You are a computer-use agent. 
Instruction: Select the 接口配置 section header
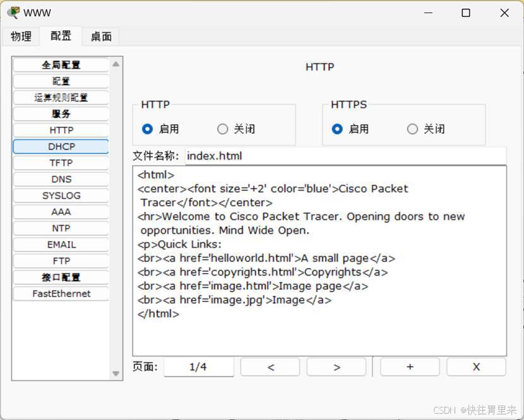pyautogui.click(x=61, y=277)
